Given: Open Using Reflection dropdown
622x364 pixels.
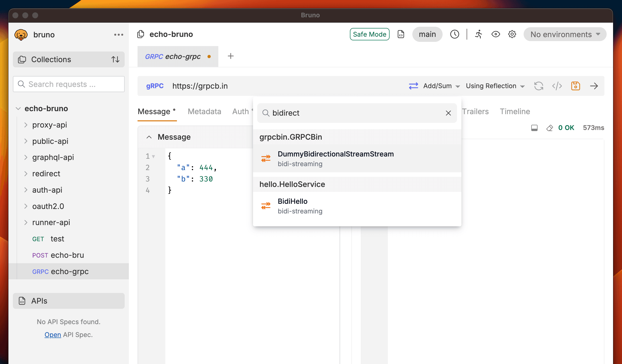Looking at the screenshot, I should click(x=495, y=86).
